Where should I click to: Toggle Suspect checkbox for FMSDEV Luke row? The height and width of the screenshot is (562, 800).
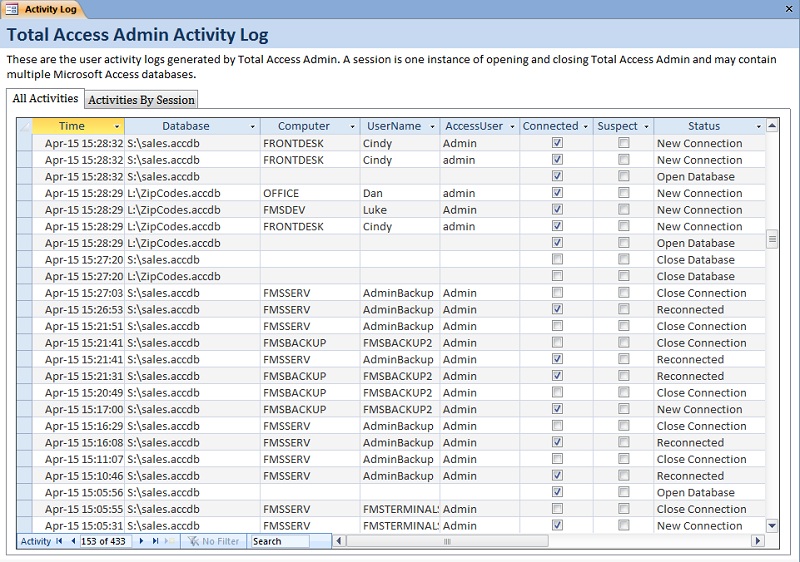click(623, 209)
